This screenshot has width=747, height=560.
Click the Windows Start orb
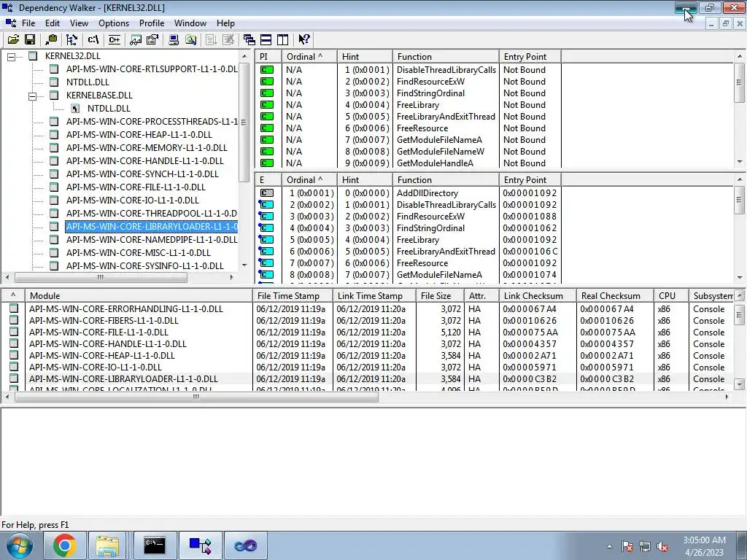pyautogui.click(x=20, y=545)
